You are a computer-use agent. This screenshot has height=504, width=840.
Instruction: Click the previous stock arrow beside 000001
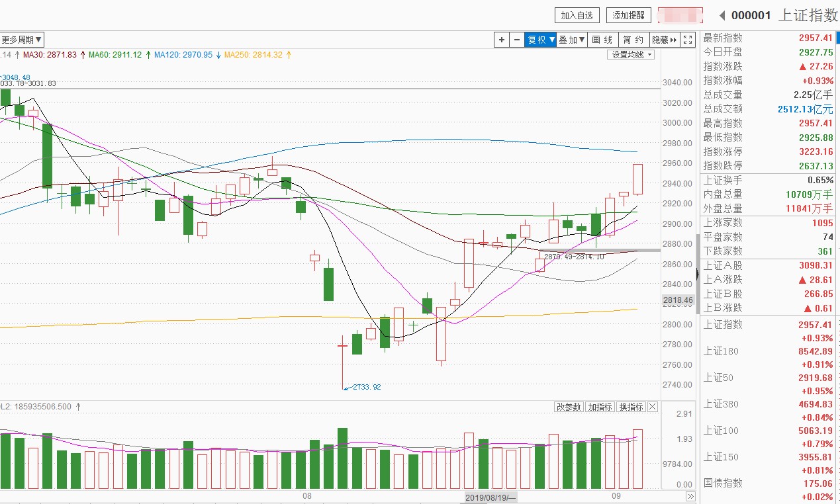click(722, 15)
